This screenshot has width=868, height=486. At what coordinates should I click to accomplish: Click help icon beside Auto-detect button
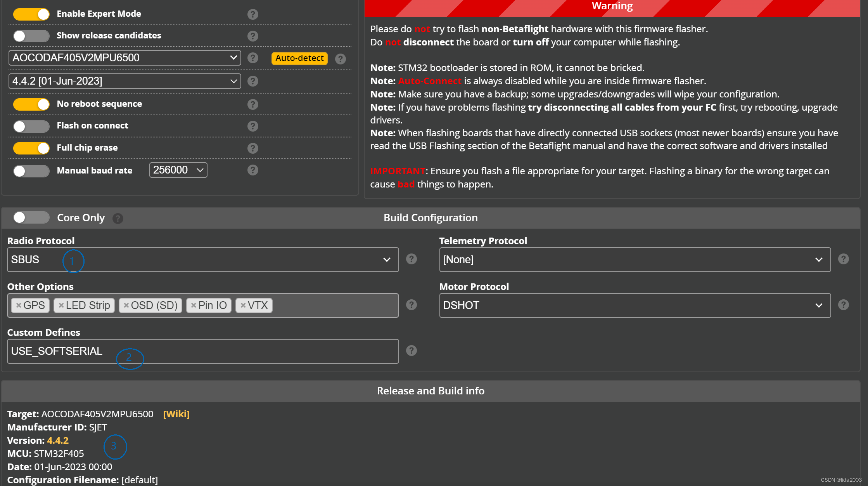point(340,59)
